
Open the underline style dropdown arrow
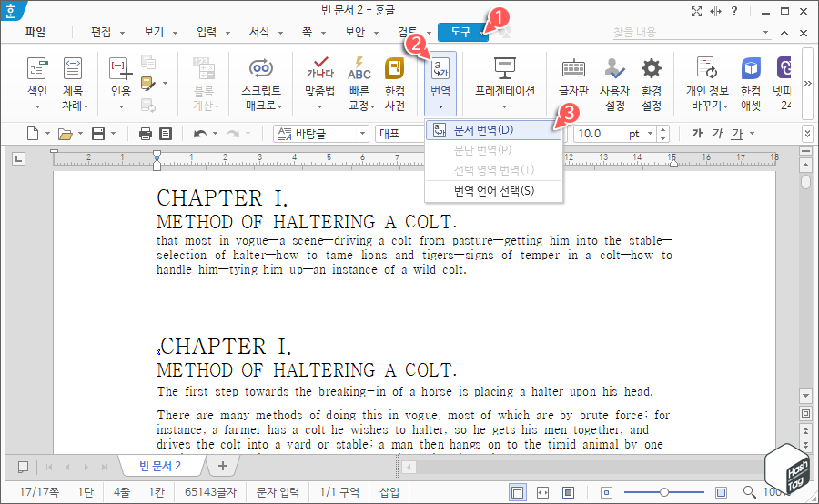pos(753,134)
